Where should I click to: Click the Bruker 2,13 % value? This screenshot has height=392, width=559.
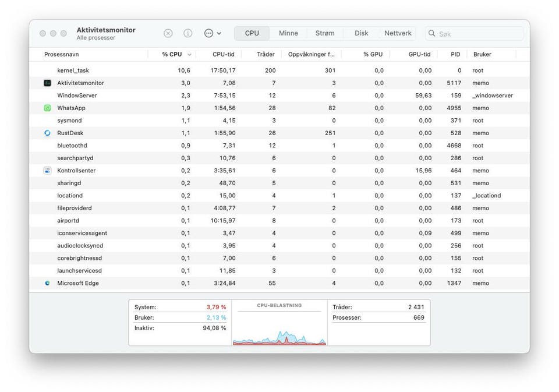click(x=216, y=317)
